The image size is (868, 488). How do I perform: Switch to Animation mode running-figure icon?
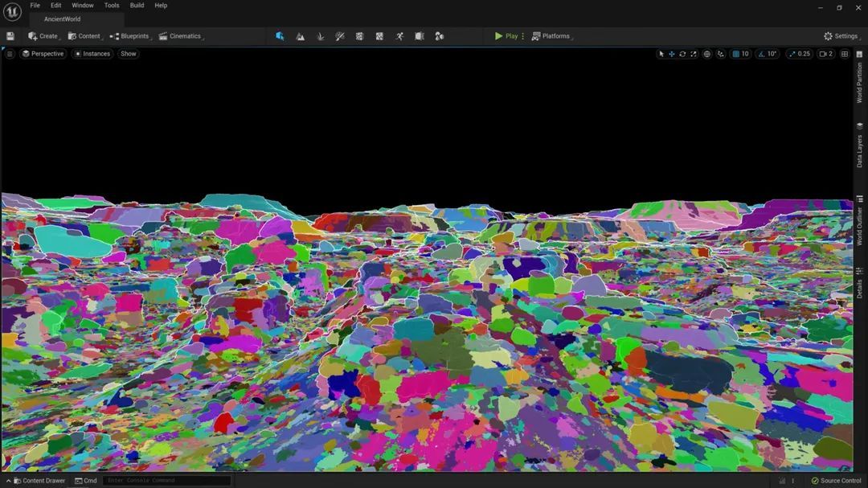(x=399, y=36)
